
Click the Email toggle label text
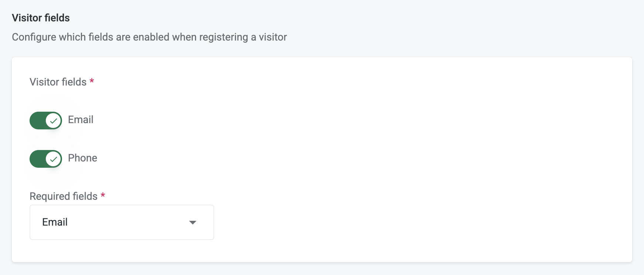(x=80, y=120)
